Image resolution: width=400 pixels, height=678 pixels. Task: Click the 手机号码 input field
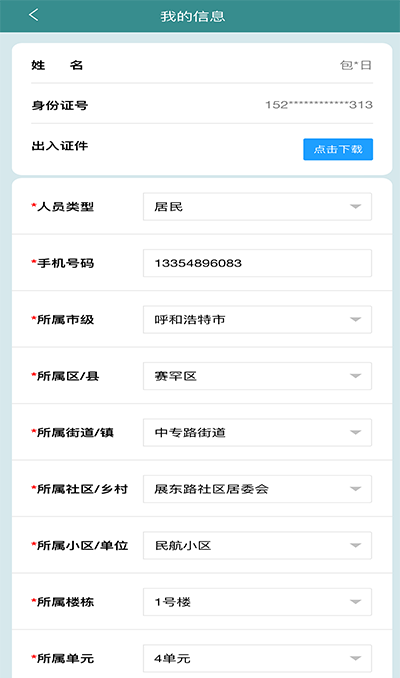point(257,263)
